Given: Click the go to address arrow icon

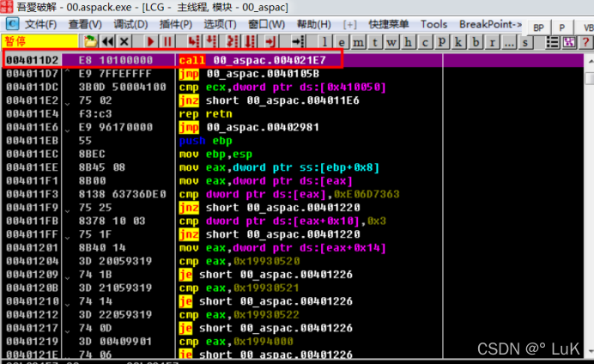Looking at the screenshot, I should [x=298, y=41].
